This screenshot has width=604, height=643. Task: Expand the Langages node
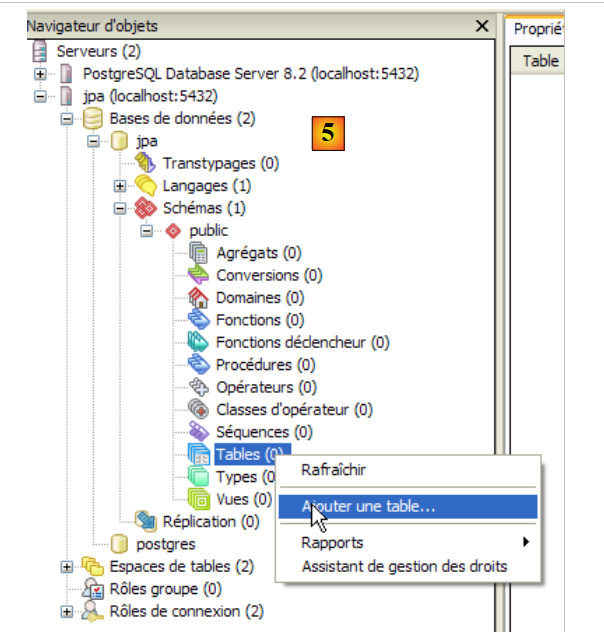[120, 186]
